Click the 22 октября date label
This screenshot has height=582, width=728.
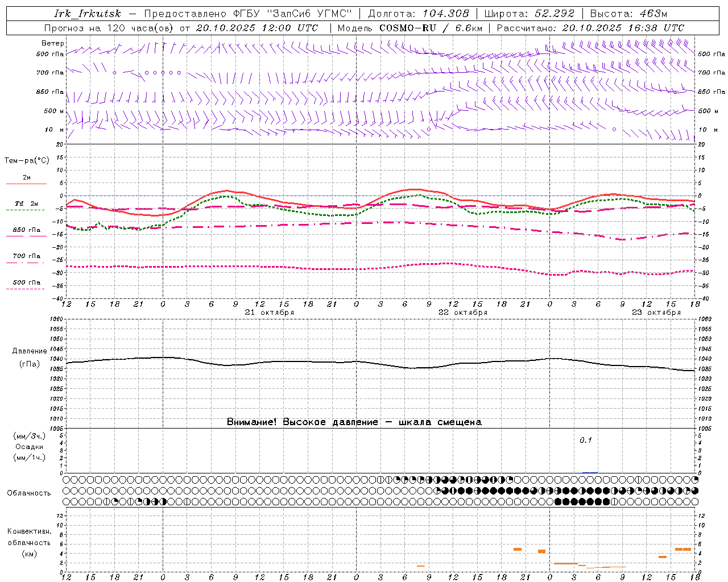coord(463,313)
